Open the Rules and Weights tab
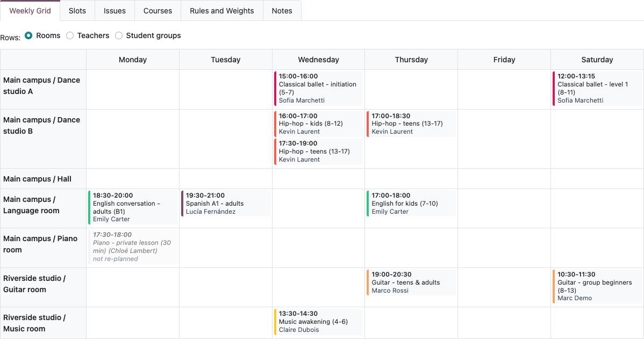Image resolution: width=644 pixels, height=355 pixels. [x=222, y=11]
